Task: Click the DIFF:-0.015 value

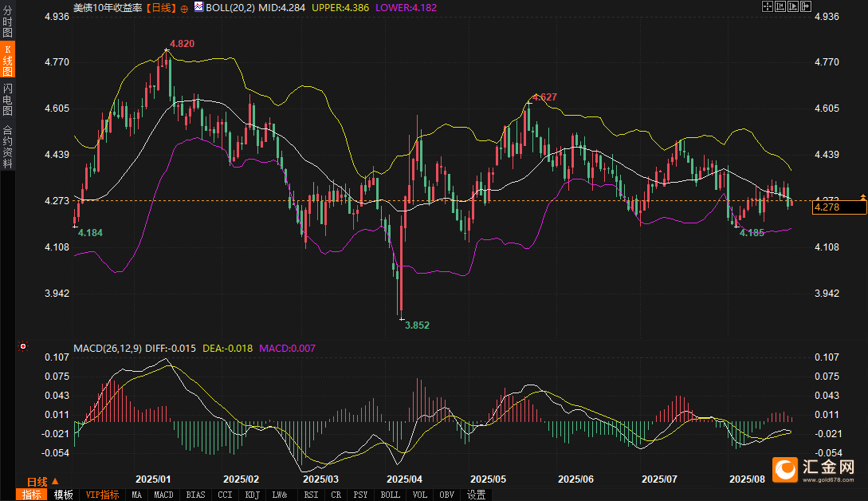Action: coord(171,349)
